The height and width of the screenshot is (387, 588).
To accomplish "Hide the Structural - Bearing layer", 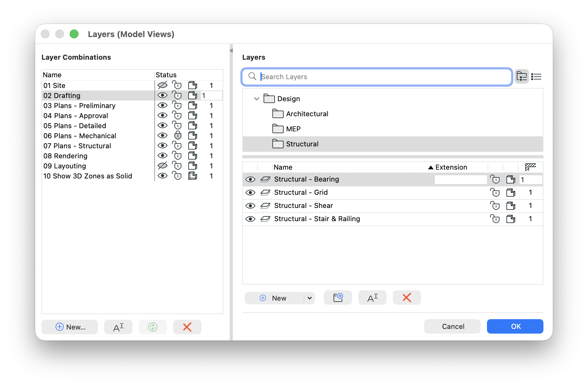I will [x=250, y=179].
